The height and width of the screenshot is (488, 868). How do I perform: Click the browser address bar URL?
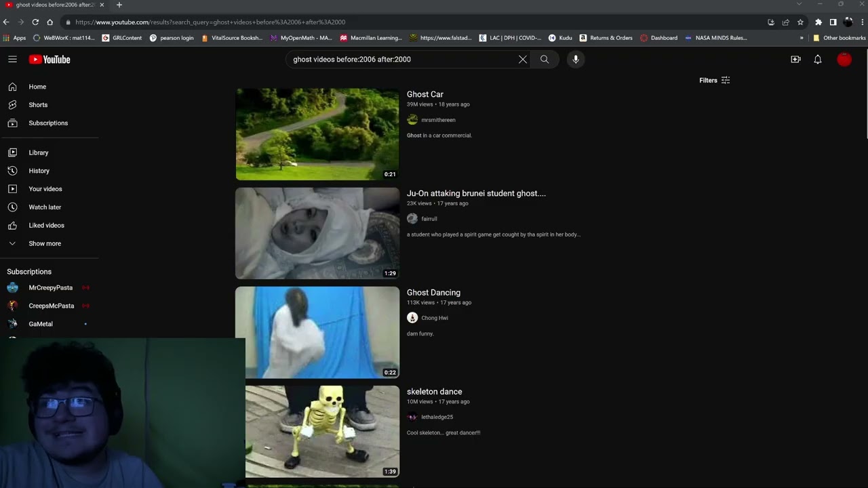(210, 22)
